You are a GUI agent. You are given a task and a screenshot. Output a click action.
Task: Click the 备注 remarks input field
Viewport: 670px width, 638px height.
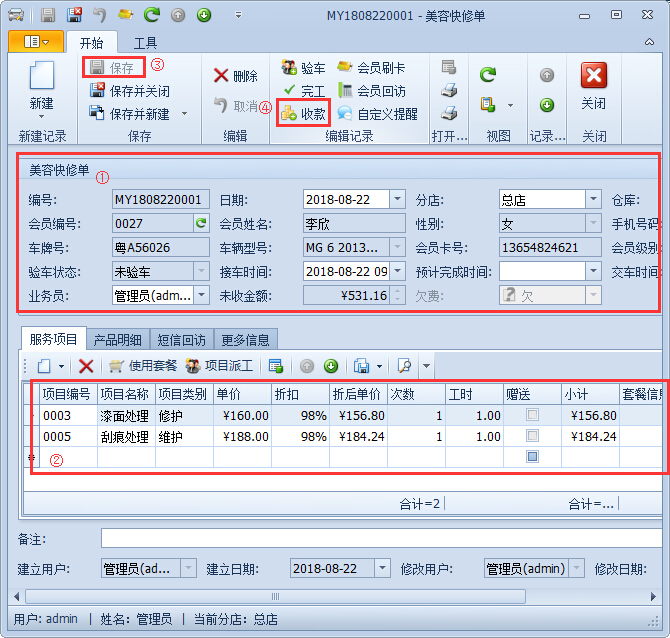click(x=380, y=539)
